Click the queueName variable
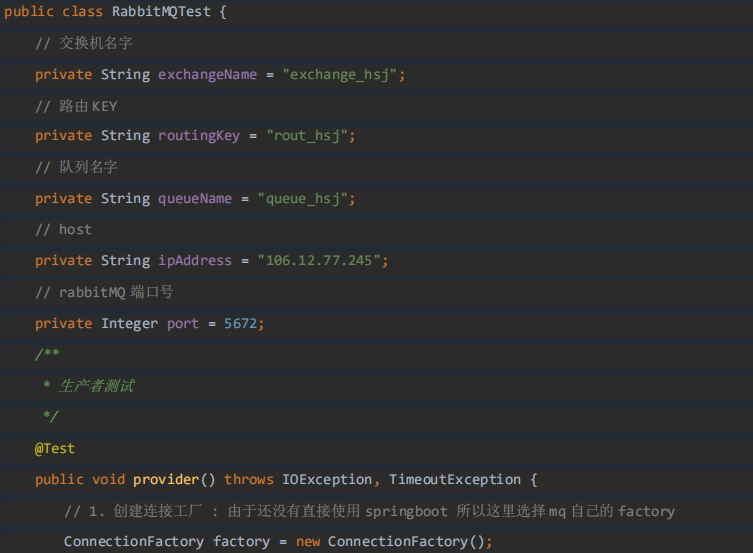Image resolution: width=753 pixels, height=553 pixels. (195, 199)
